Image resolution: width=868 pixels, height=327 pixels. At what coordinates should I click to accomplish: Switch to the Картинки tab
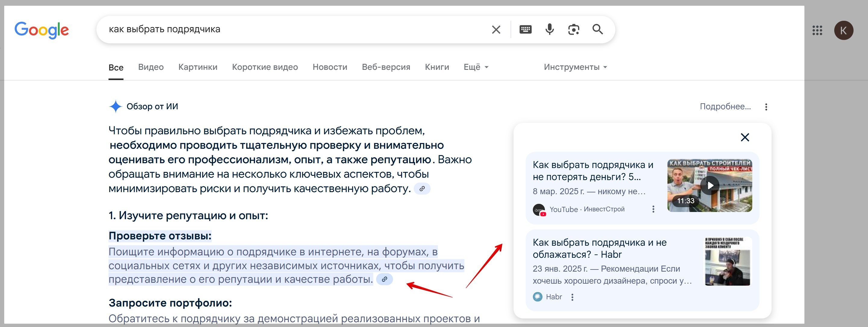click(x=198, y=67)
